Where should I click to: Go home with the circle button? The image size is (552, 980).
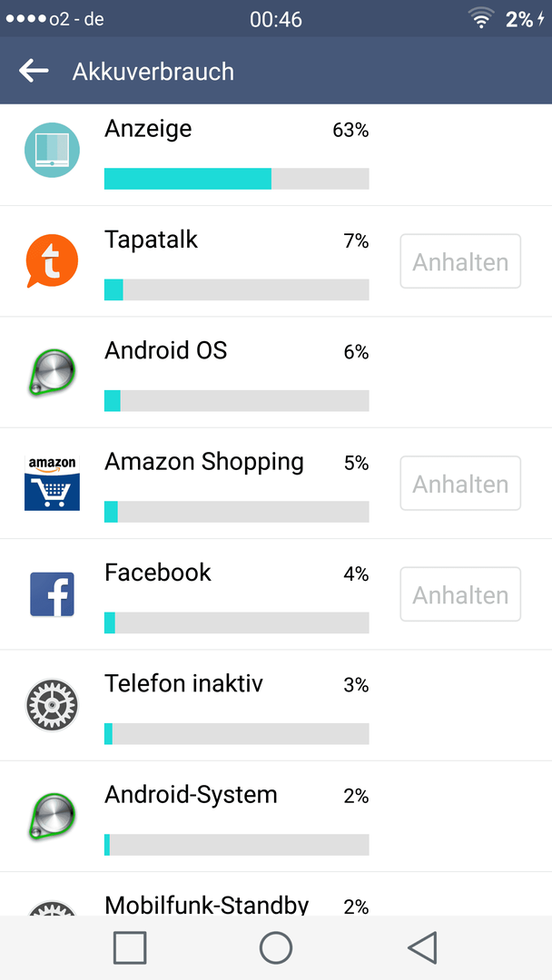(x=276, y=947)
